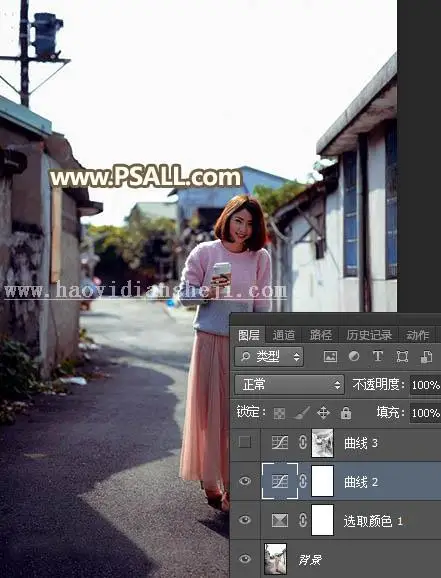Click mask link chain icon of 曲线 3

(302, 442)
